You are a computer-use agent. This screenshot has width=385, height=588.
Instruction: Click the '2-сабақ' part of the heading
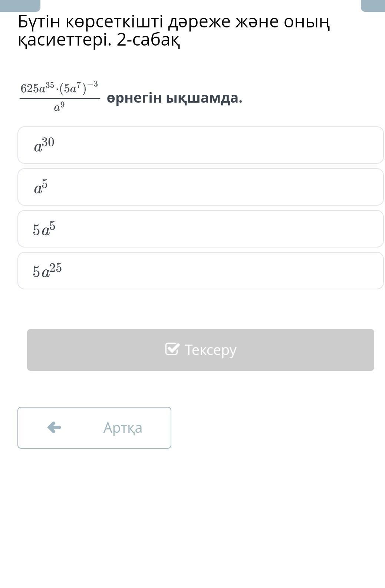(x=148, y=40)
